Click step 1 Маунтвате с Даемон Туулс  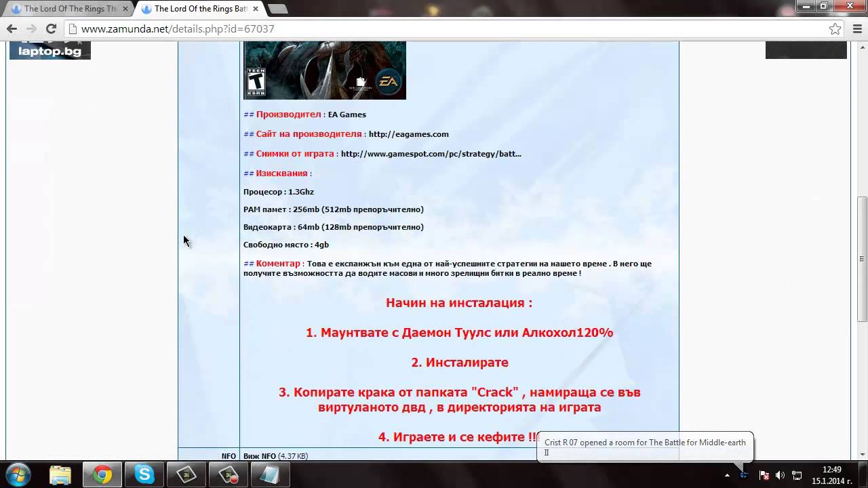click(459, 333)
